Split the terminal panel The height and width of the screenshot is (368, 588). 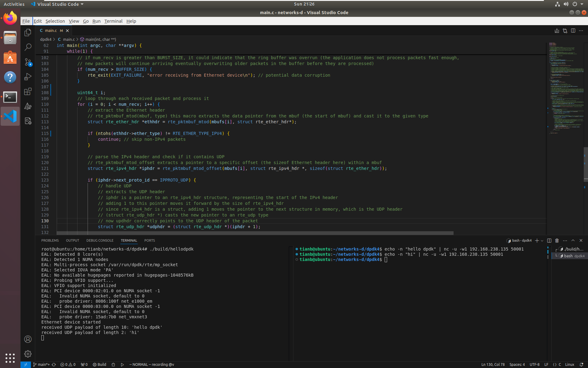(549, 241)
